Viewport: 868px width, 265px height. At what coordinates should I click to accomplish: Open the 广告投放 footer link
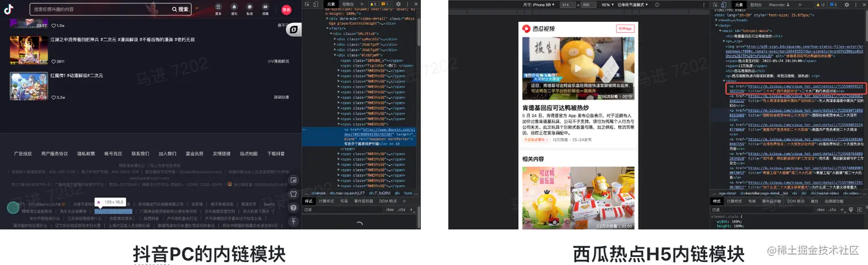click(x=23, y=154)
